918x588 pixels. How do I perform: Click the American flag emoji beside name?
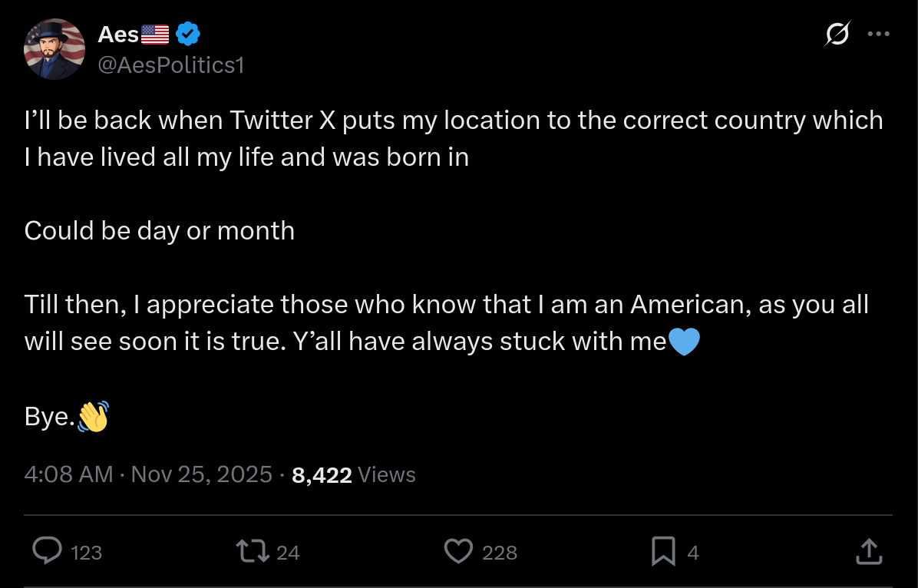click(x=156, y=35)
